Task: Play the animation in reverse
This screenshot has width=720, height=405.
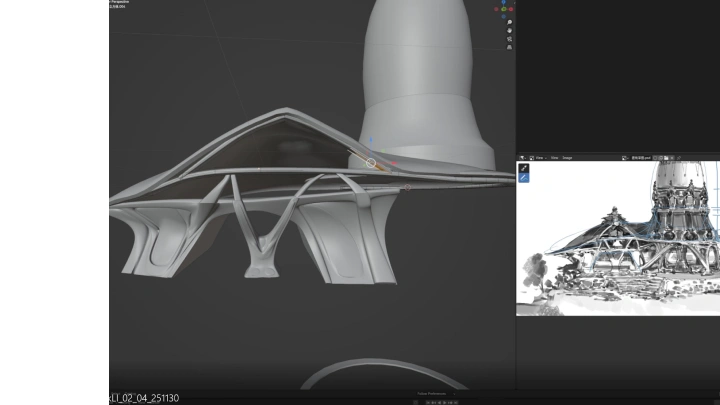Action: [439, 403]
